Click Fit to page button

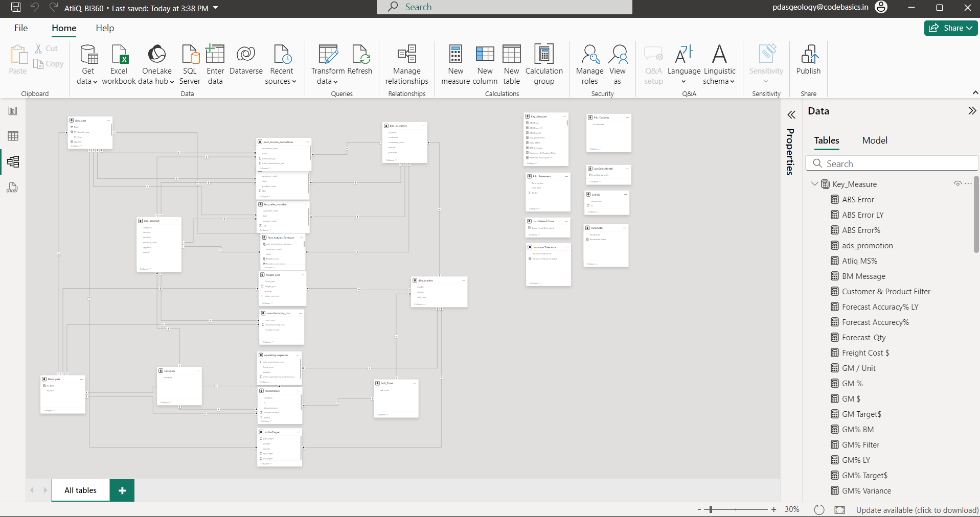pos(839,510)
